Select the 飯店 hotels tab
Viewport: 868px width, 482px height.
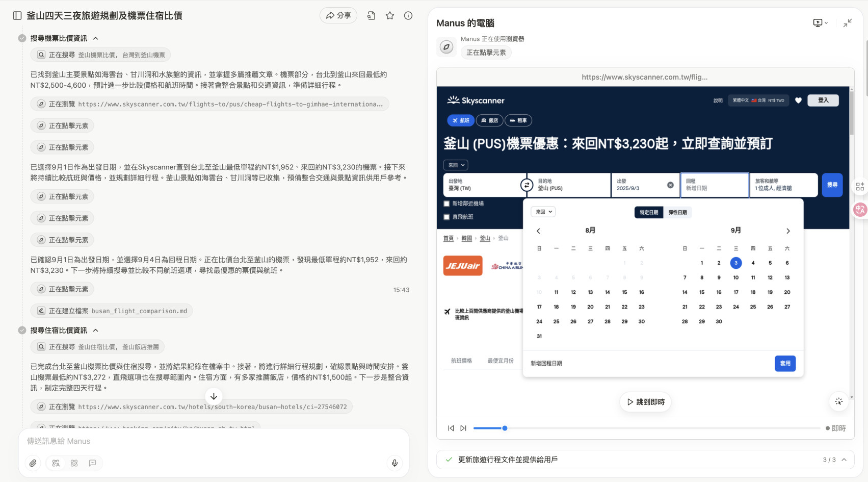[x=489, y=120]
